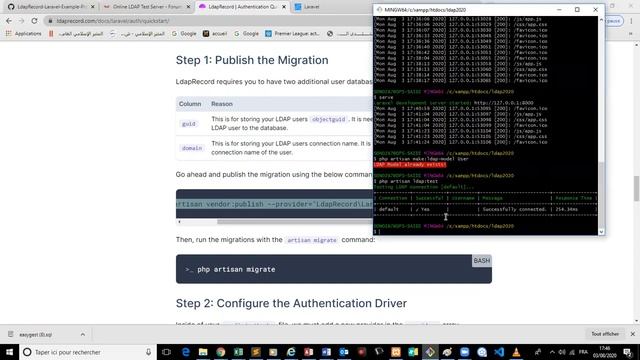
Task: Click the left arrow of code scrollbar
Action: point(179,222)
